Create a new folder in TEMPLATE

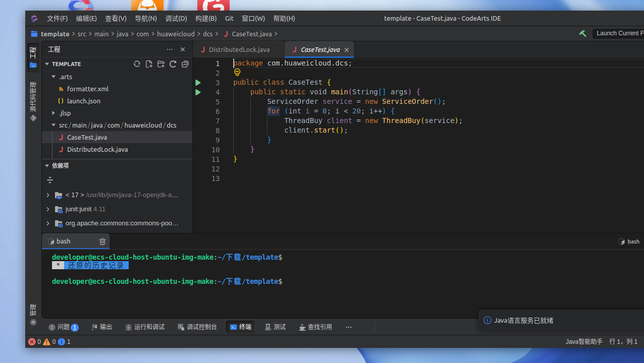point(161,64)
